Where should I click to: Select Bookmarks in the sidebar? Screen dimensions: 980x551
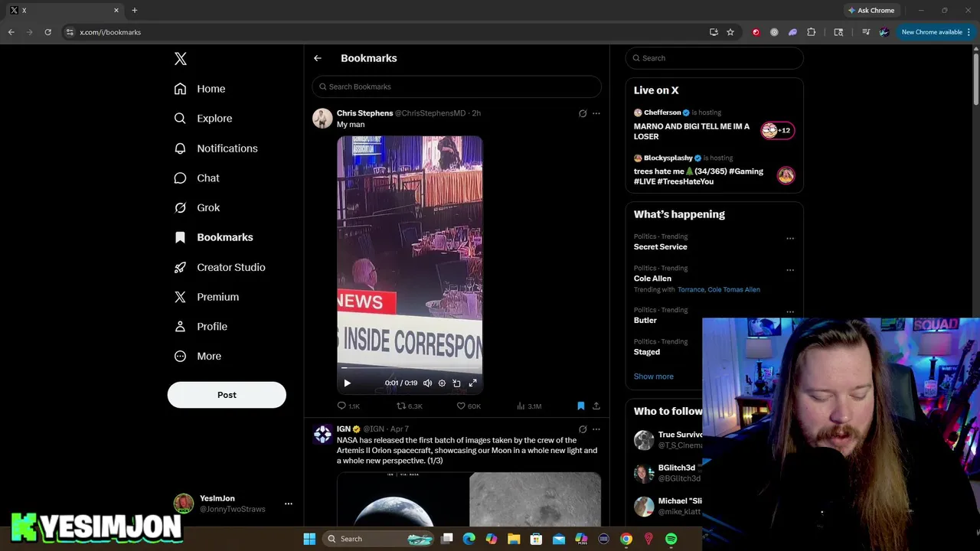click(214, 237)
